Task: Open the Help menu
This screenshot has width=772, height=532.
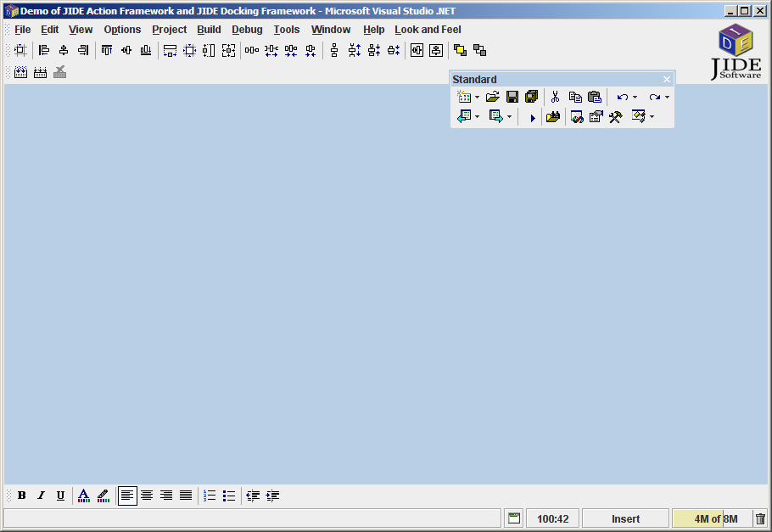Action: click(373, 30)
